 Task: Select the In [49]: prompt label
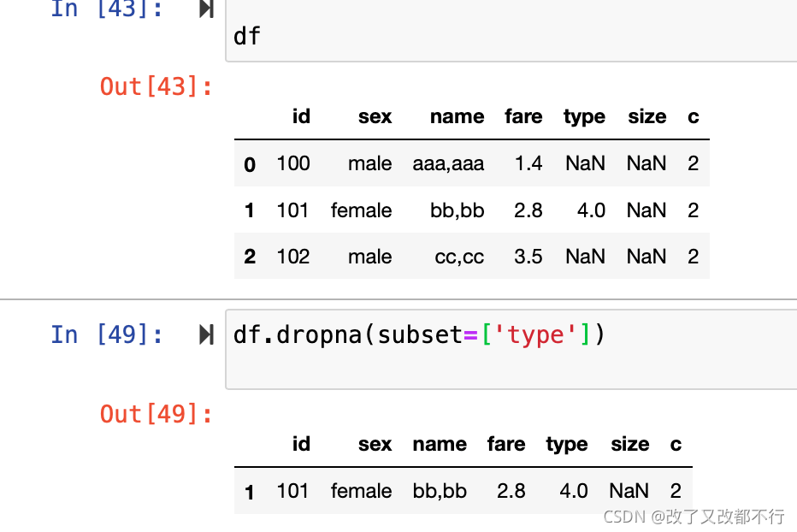click(x=107, y=334)
